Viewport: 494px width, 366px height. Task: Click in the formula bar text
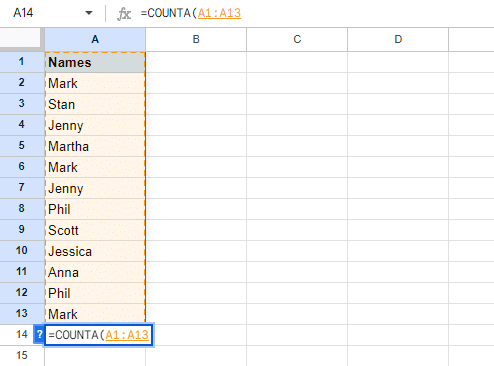191,13
